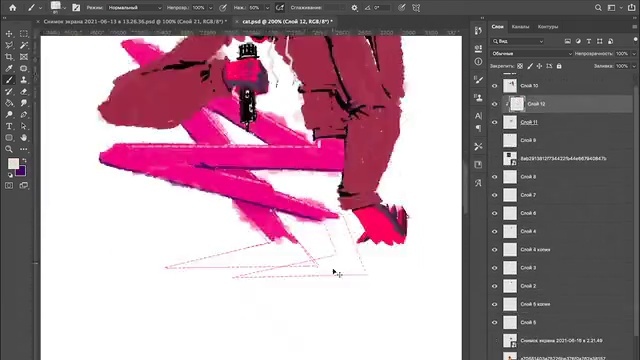Pick the foreground color swatch
This screenshot has height=360, width=640.
point(13,164)
